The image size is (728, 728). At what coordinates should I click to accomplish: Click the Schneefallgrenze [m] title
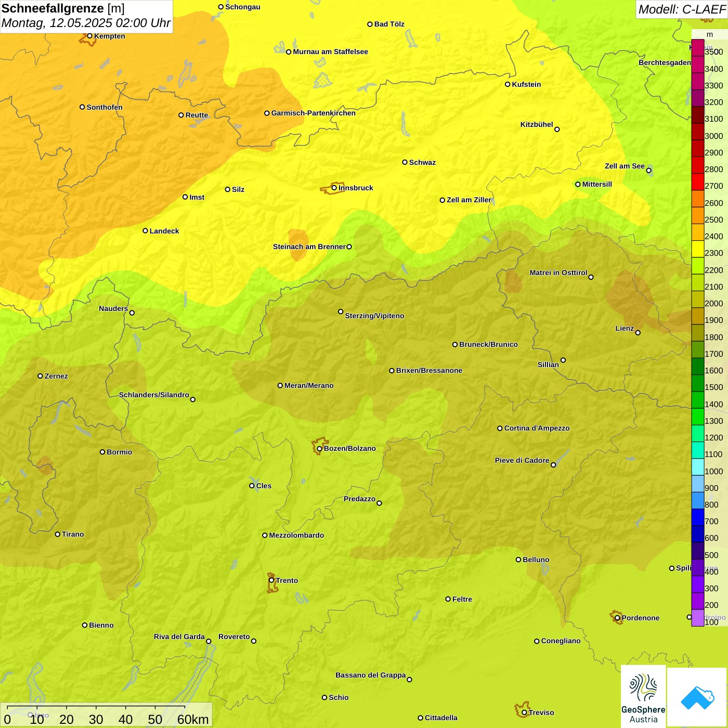tap(63, 8)
